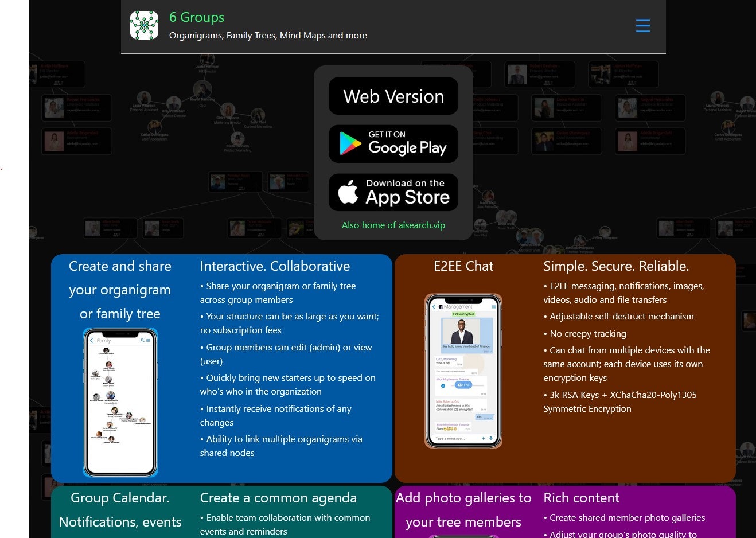Select 'Add photo galleries to' heading
This screenshot has height=538, width=756.
coord(463,498)
